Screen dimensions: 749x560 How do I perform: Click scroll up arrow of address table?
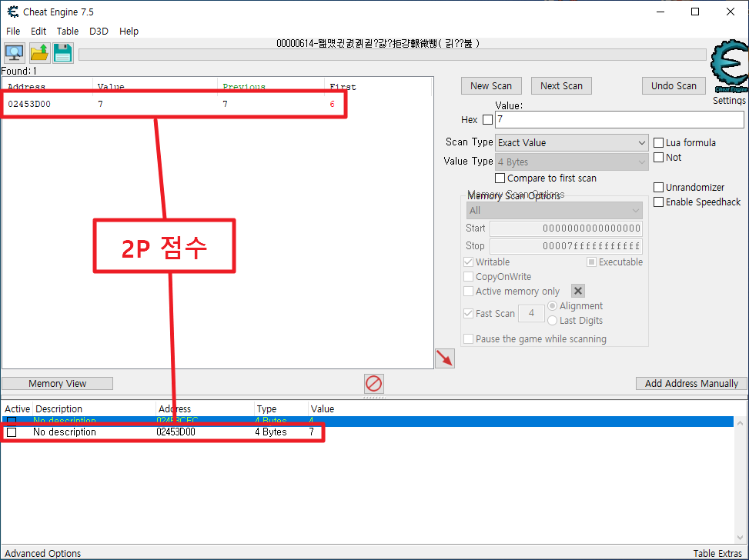(740, 423)
